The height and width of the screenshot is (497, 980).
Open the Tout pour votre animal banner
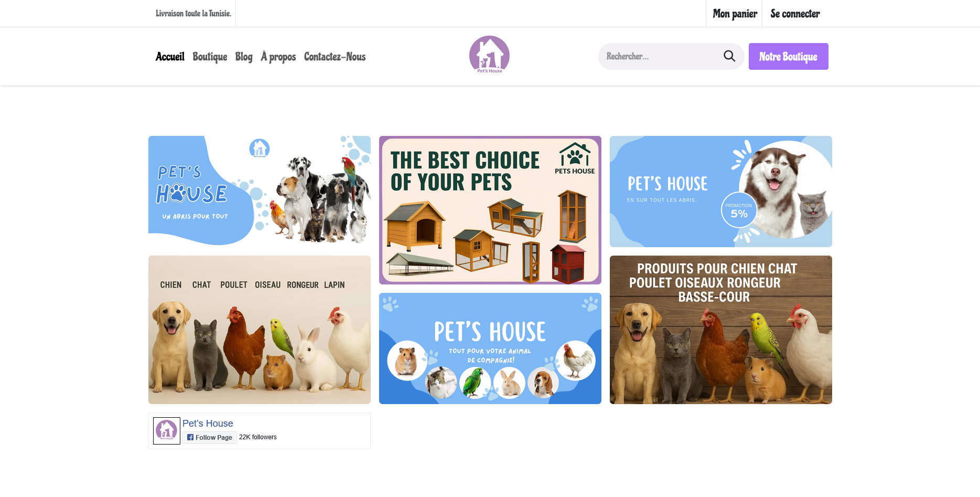pos(490,348)
